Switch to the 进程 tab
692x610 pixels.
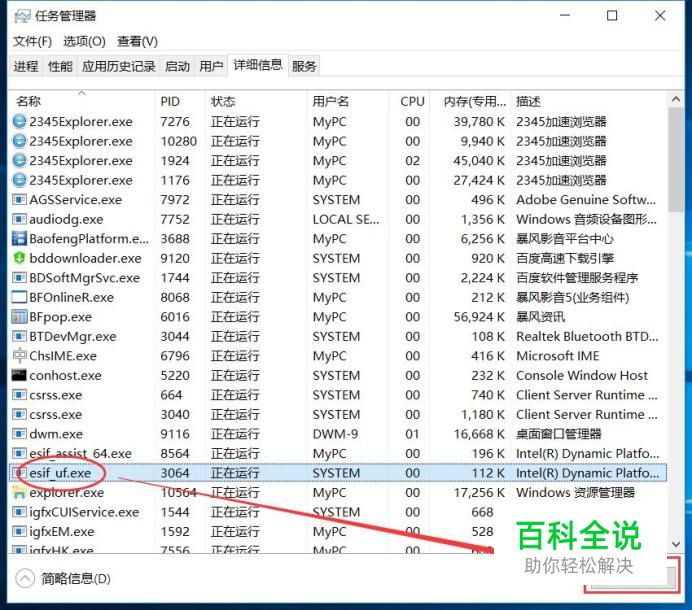26,66
